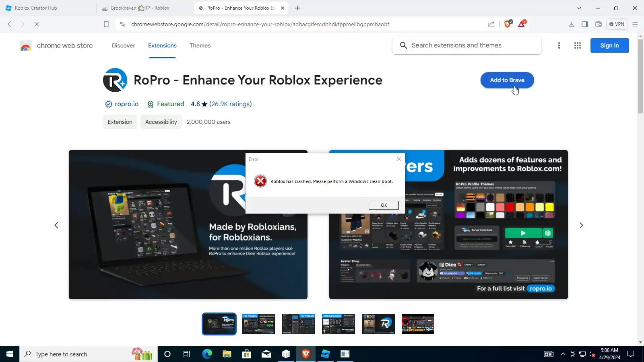
Task: Close the RoPro Chrome Web Store tab
Action: (283, 8)
